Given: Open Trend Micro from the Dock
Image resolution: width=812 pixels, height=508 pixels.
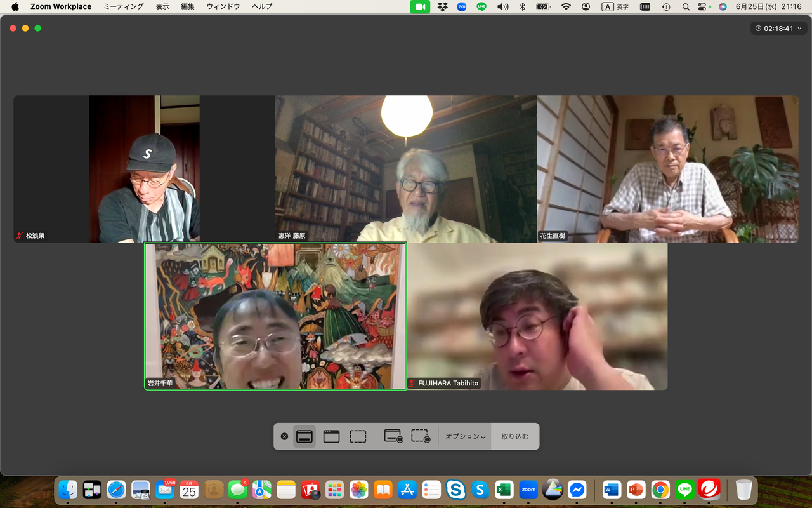Looking at the screenshot, I should [x=709, y=490].
